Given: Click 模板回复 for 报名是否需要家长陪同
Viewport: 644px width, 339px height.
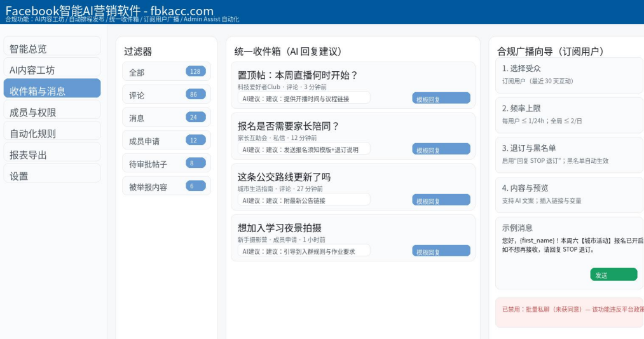Looking at the screenshot, I should tap(441, 149).
